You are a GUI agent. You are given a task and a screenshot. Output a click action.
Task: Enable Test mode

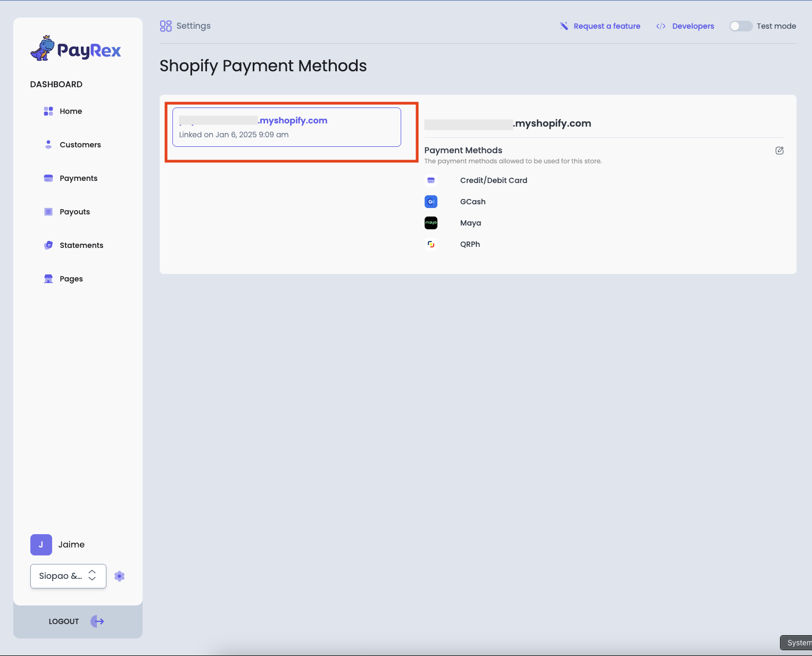[741, 26]
